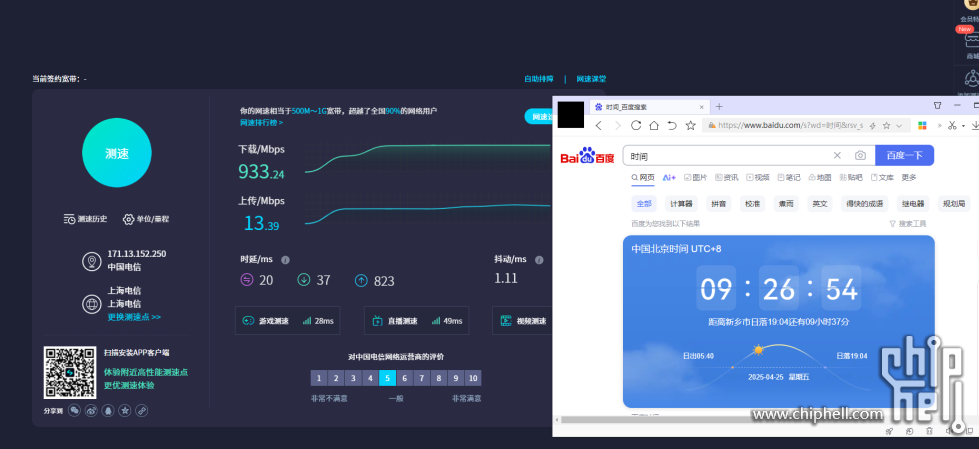Copy share link icon
Image resolution: width=979 pixels, height=449 pixels.
(142, 410)
